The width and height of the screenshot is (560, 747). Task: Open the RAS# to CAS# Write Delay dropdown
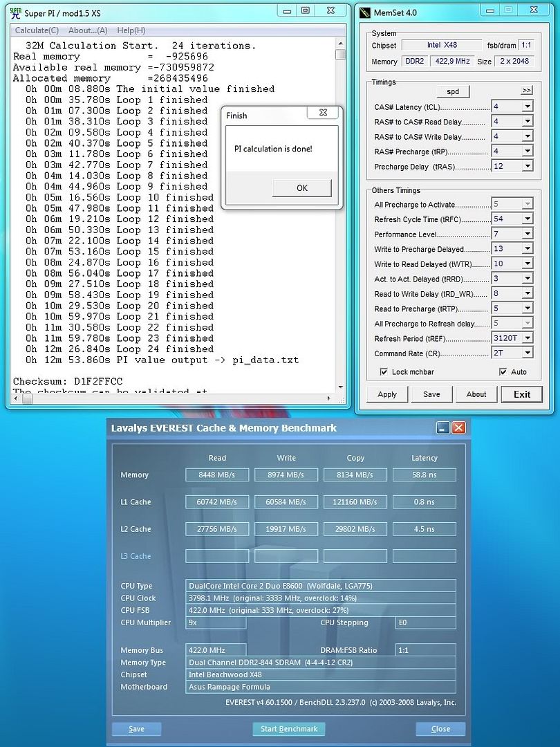point(527,137)
